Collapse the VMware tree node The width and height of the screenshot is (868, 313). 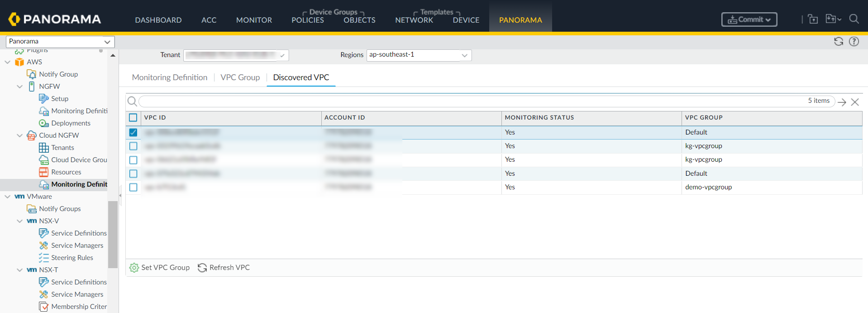8,197
